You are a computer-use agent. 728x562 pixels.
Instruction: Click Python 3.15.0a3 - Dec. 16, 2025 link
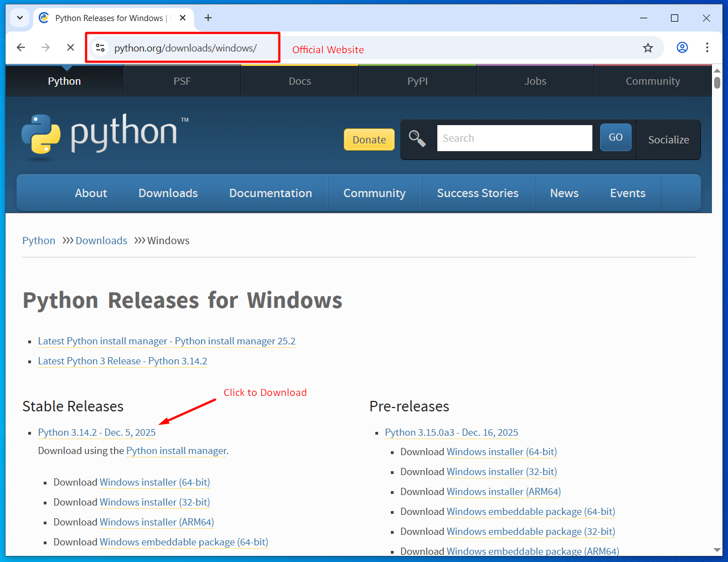[452, 432]
